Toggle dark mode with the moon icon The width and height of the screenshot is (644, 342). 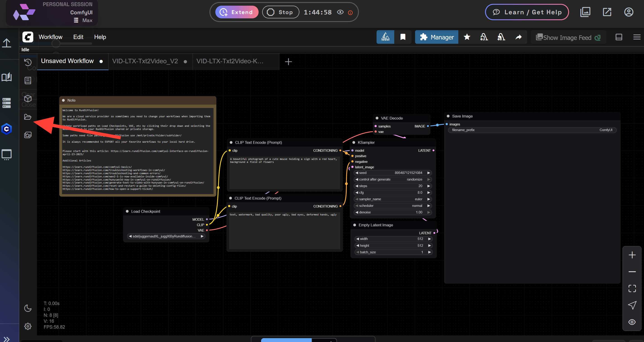click(x=28, y=308)
